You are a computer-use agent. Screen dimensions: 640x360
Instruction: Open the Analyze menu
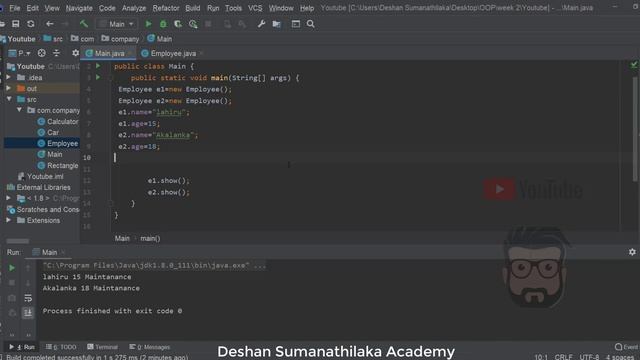[x=134, y=8]
